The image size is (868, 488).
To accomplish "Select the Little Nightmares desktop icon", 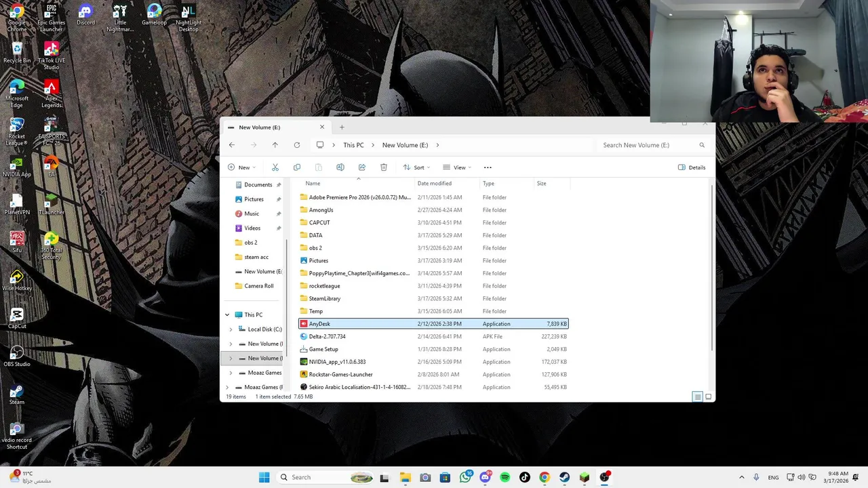I will (120, 18).
